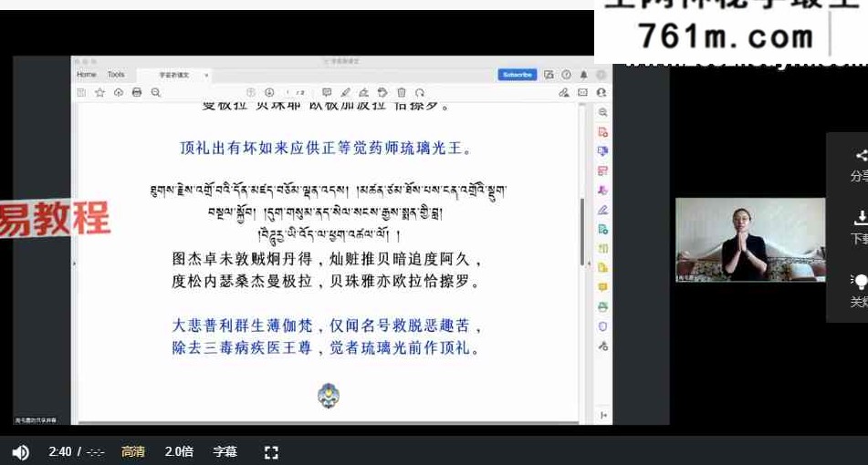Viewport: 868px width, 465px height.
Task: Open More Tools wrench sidebar icon
Action: click(602, 346)
